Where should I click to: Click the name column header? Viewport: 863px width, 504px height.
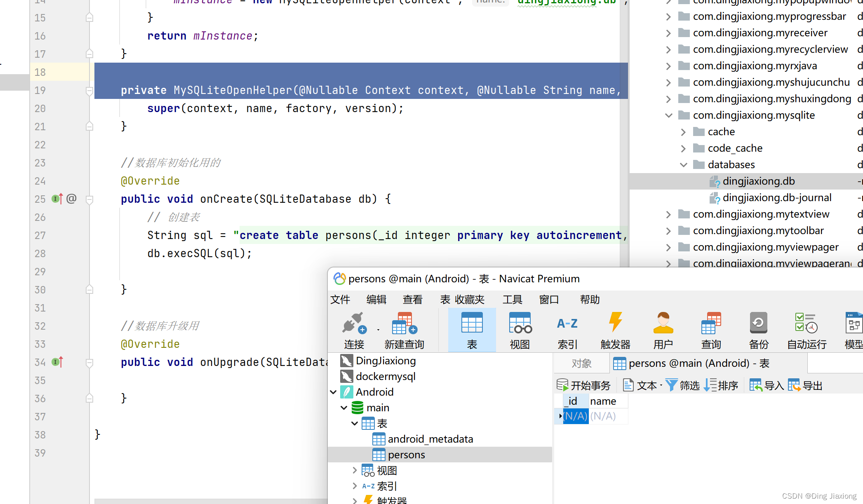(x=608, y=401)
